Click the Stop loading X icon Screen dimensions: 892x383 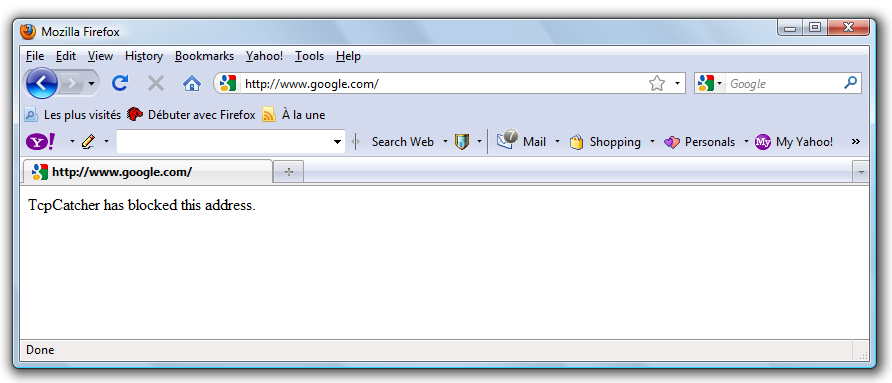(x=155, y=84)
